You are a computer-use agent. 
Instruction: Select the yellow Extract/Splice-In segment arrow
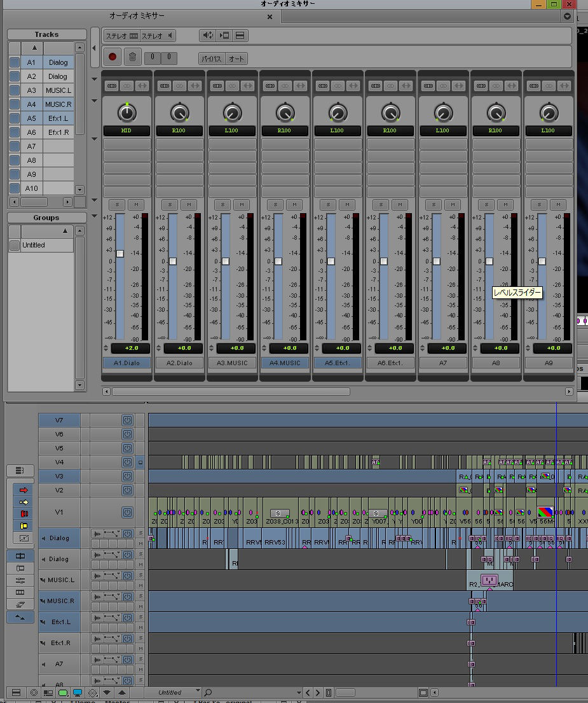24,502
